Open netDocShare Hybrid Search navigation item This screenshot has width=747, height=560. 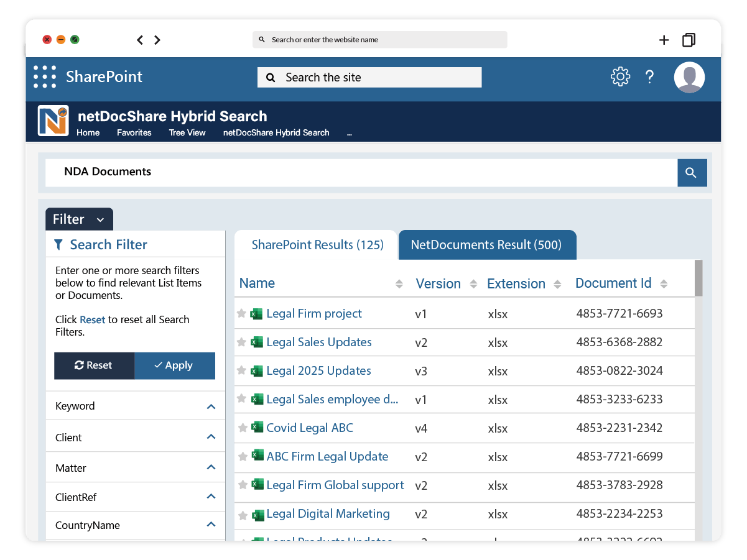[276, 132]
